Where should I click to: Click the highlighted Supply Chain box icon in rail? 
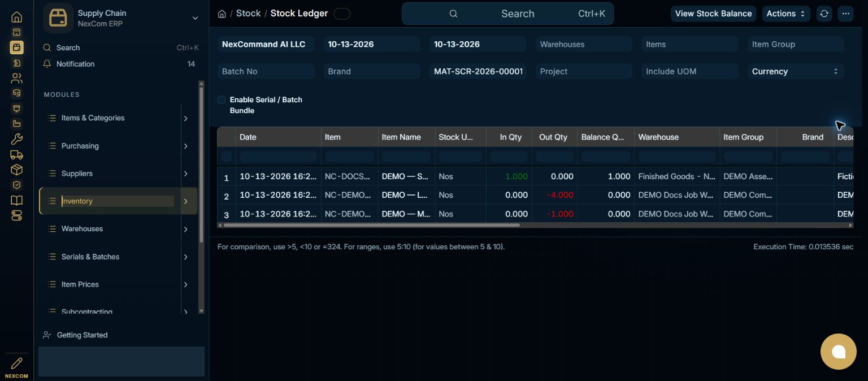coord(16,47)
